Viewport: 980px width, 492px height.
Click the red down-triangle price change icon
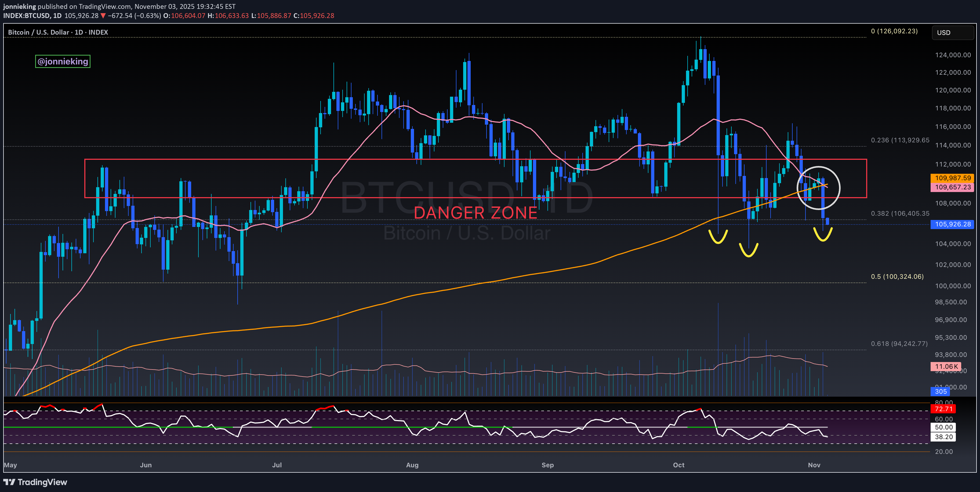[103, 16]
